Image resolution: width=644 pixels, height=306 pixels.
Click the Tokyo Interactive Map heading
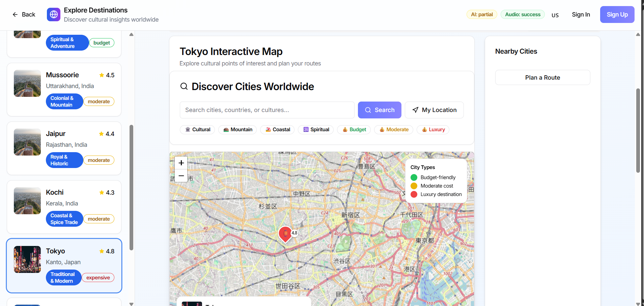point(231,51)
